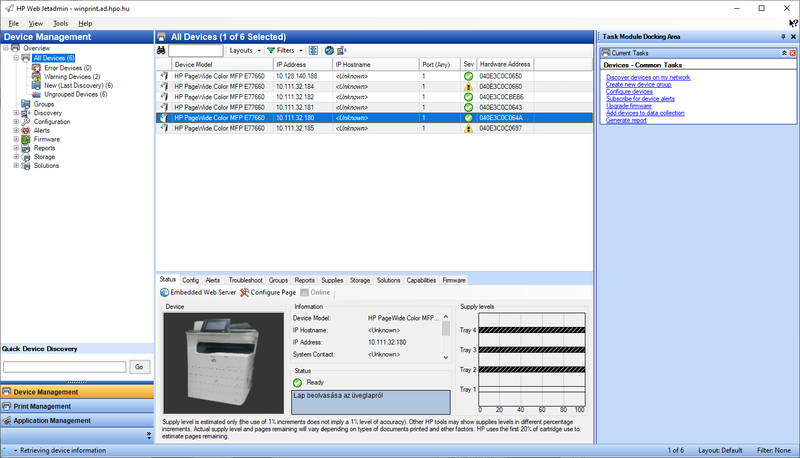
Task: Click the Embedded Web Server globe icon
Action: [x=165, y=292]
